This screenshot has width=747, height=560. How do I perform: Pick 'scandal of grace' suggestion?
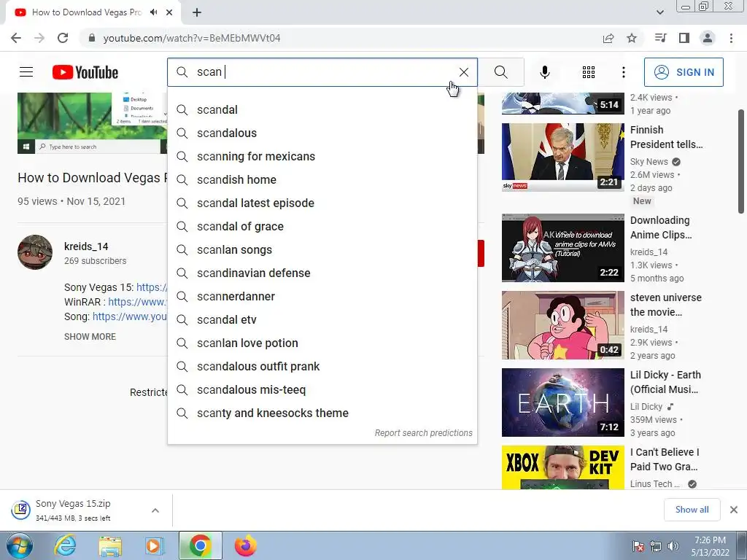(322, 227)
